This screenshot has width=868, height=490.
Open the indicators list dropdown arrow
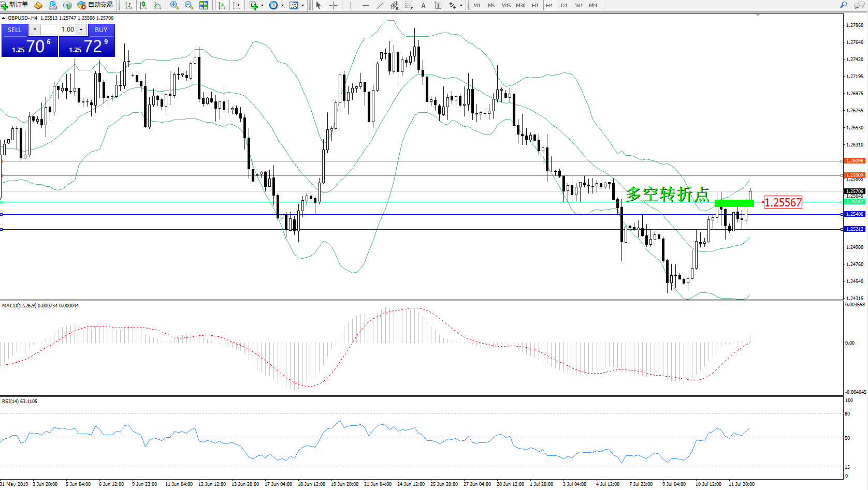(262, 5)
